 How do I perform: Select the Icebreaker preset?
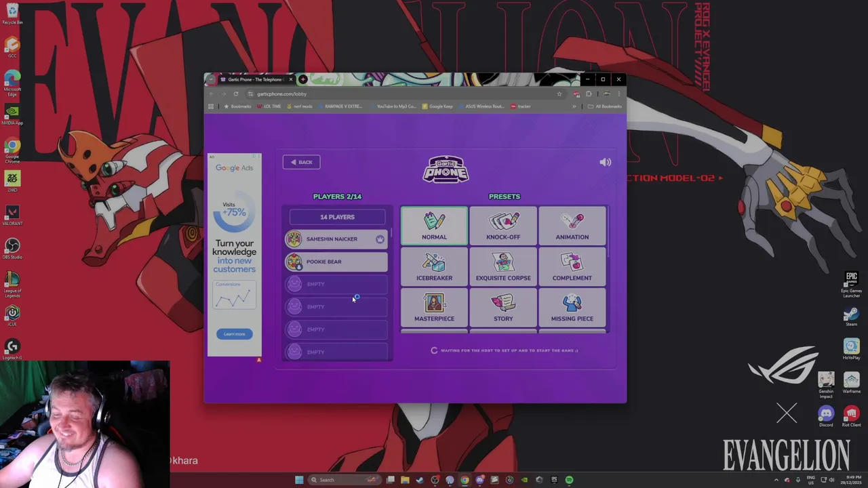point(434,266)
